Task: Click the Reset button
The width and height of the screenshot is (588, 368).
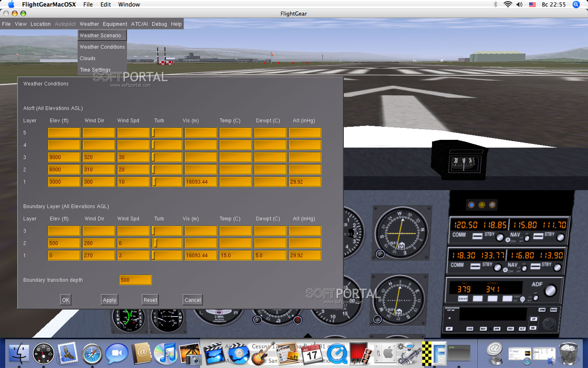Action: point(150,300)
